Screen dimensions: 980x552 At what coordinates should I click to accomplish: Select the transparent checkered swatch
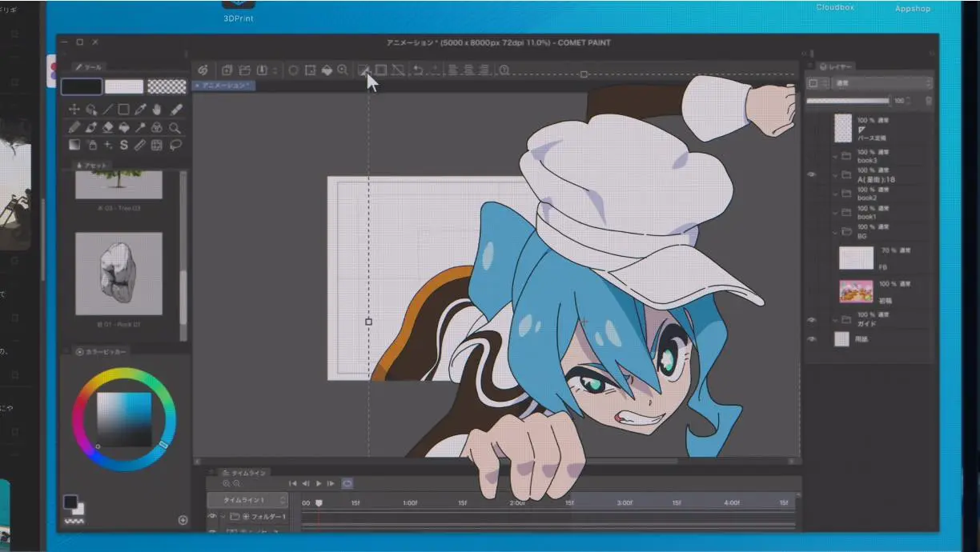click(167, 86)
